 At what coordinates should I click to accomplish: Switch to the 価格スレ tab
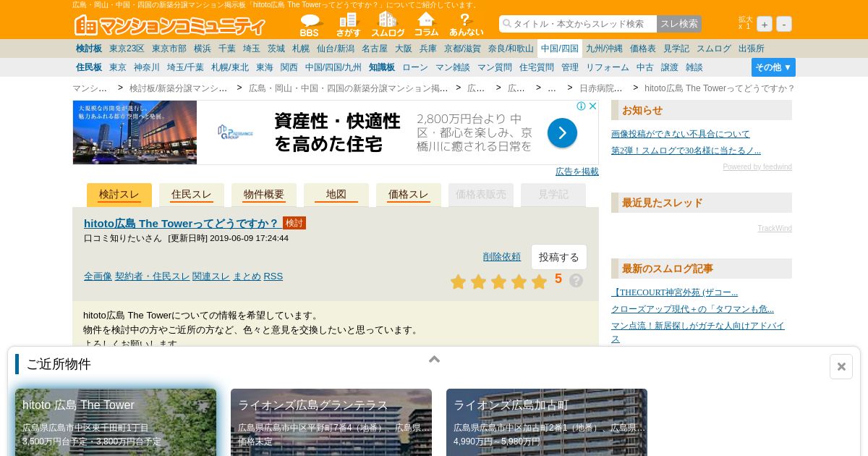coord(409,195)
